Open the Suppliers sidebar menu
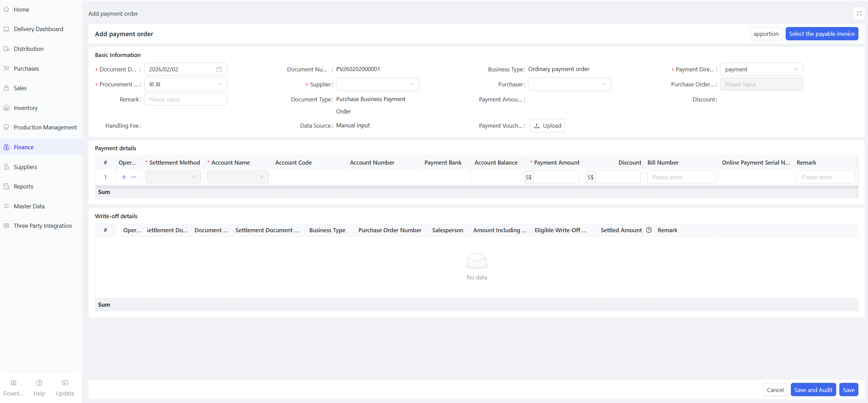868x403 pixels. [25, 167]
